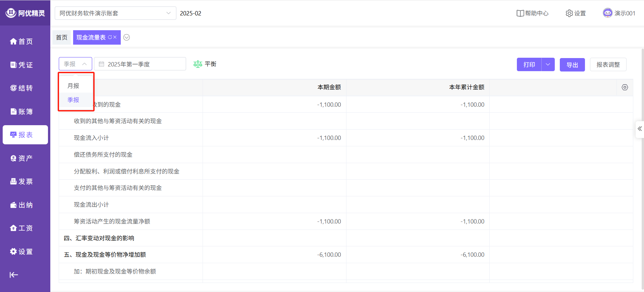This screenshot has height=292, width=644.
Task: Open the 首页 home sidebar icon
Action: coord(21,41)
